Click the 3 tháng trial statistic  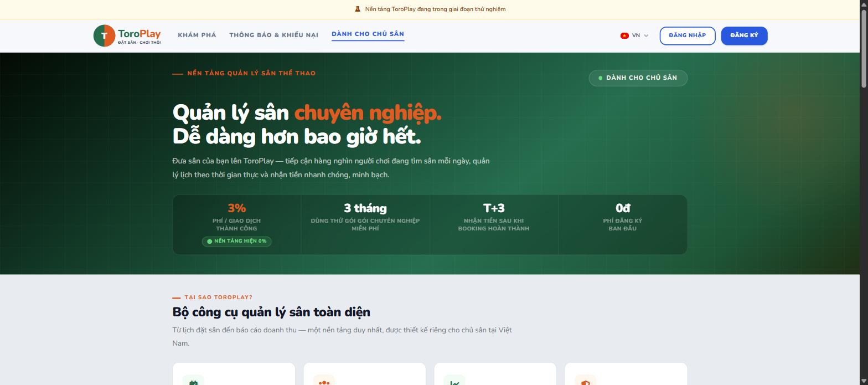[365, 208]
